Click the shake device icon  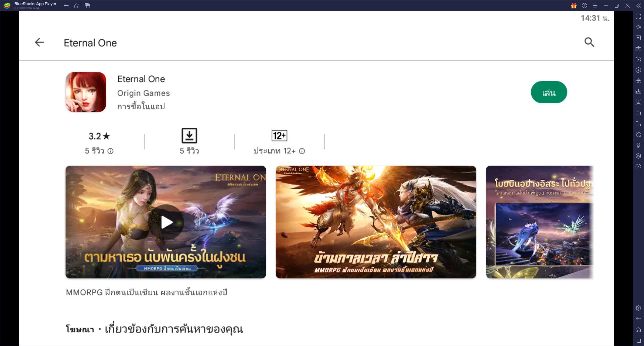tap(638, 134)
